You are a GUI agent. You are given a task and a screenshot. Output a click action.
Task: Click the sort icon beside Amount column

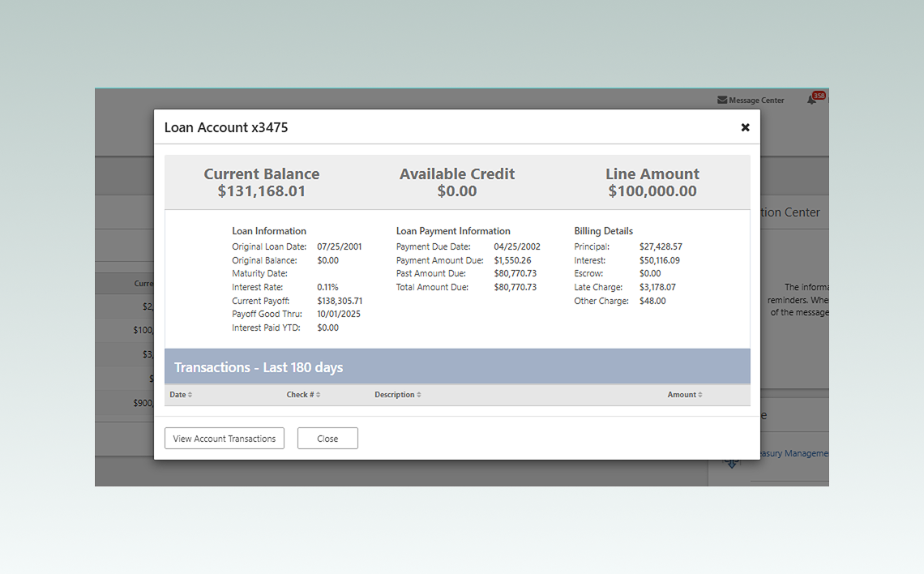(x=699, y=395)
